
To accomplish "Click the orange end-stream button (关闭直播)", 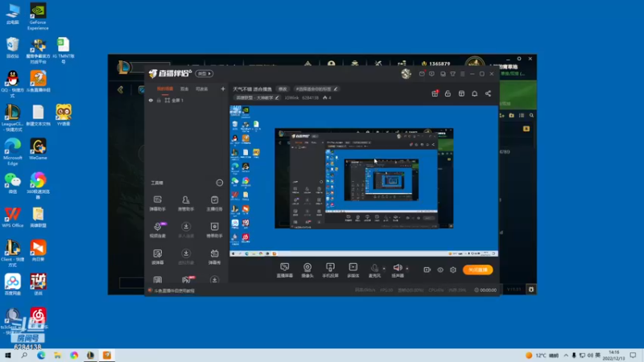I will [x=477, y=269].
